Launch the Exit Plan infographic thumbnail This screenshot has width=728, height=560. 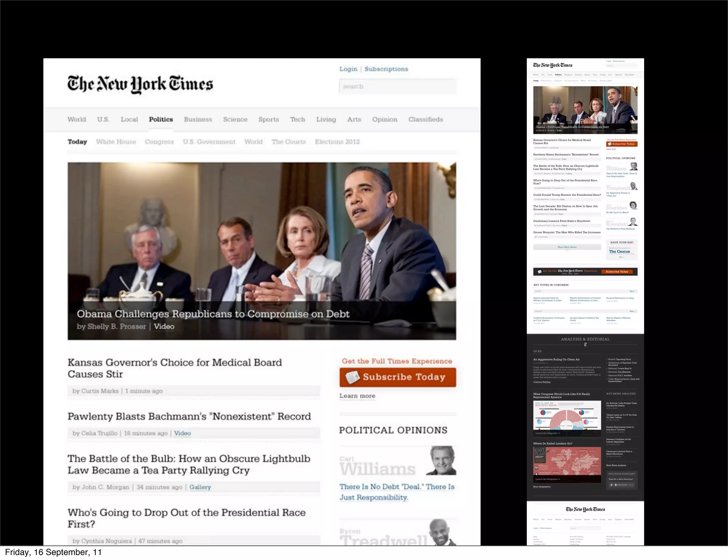point(567,462)
